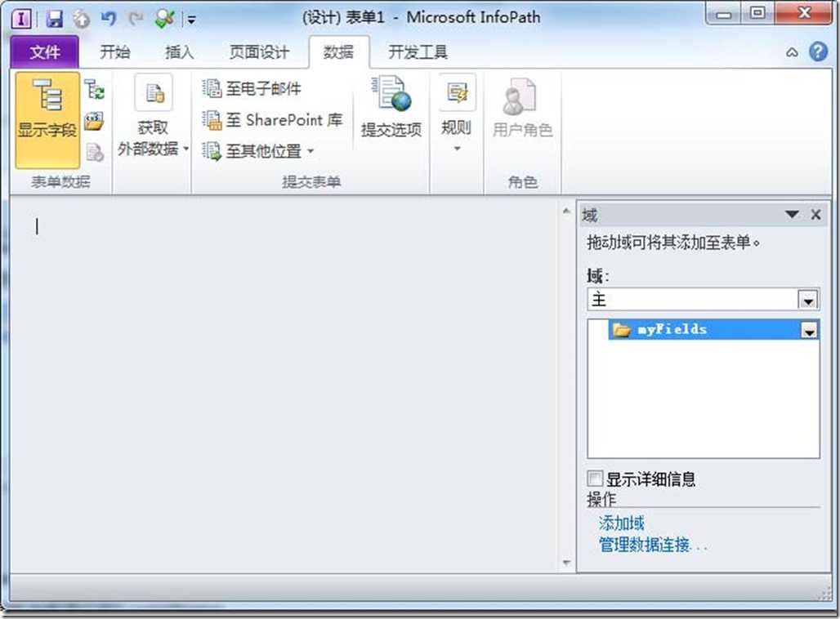Expand the 至其他位置 dropdown arrow
The image size is (840, 619).
pyautogui.click(x=311, y=152)
